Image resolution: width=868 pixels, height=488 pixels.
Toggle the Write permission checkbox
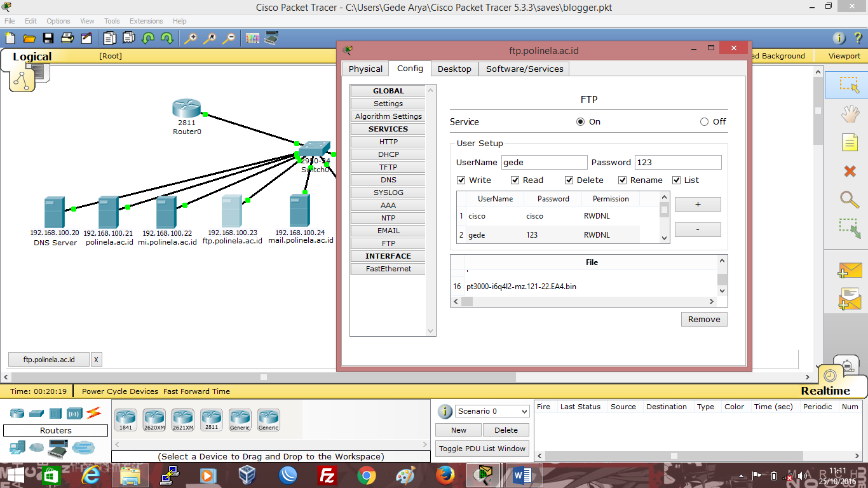click(x=461, y=180)
